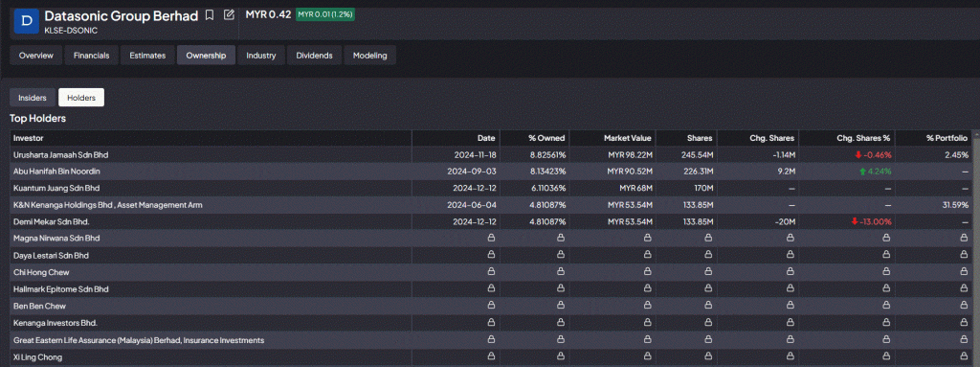Go to the Estimates tab
The image size is (980, 367).
point(147,56)
